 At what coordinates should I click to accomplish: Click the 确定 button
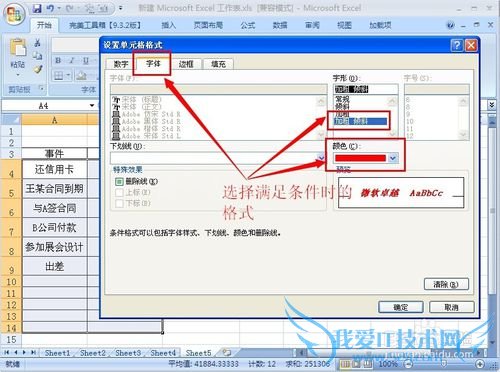pyautogui.click(x=401, y=307)
